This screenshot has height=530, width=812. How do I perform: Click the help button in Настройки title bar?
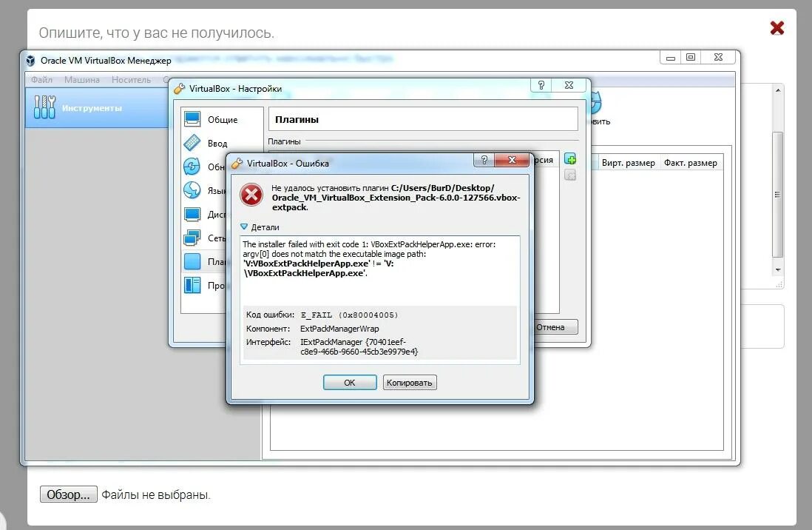(x=541, y=85)
